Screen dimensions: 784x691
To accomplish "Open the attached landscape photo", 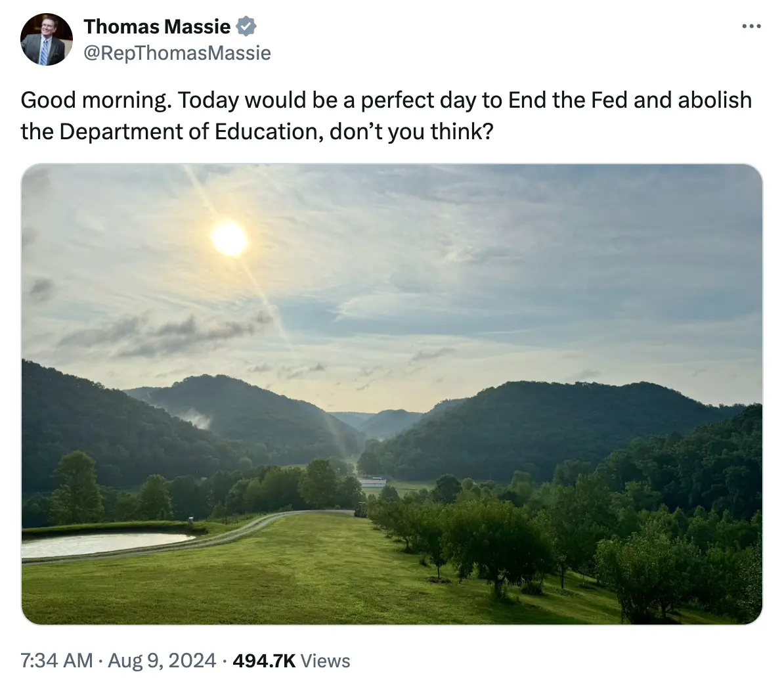I will click(x=392, y=394).
